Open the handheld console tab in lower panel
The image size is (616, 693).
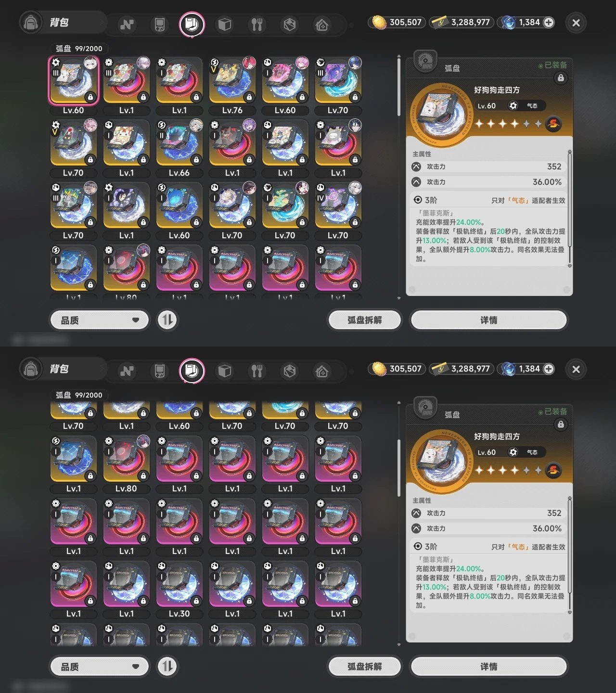[159, 371]
